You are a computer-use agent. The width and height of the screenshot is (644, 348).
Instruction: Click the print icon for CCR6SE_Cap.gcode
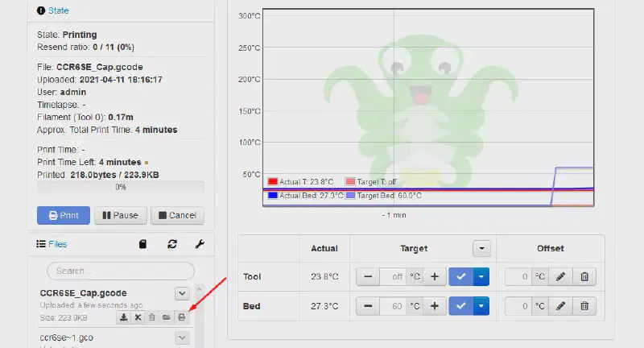coord(181,317)
